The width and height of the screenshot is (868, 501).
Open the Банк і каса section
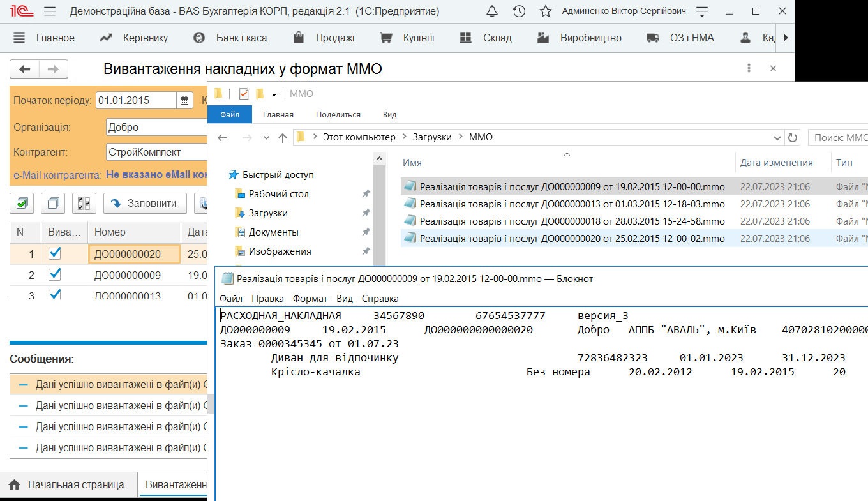[x=230, y=38]
